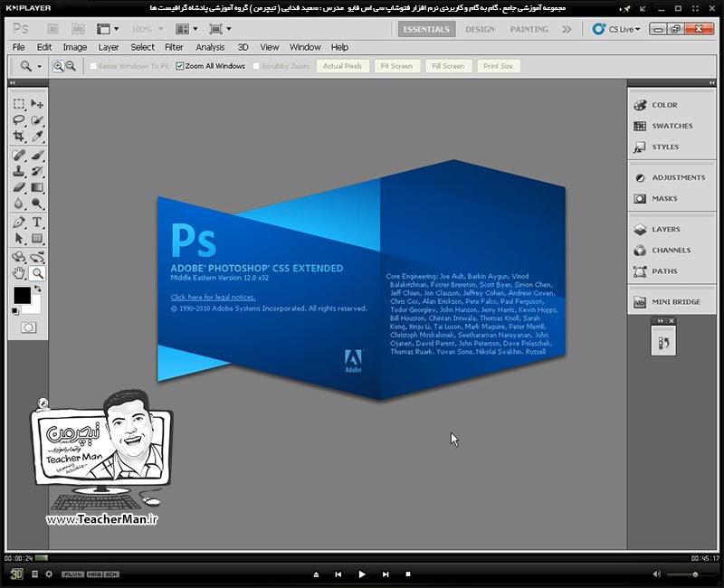The height and width of the screenshot is (588, 724).
Task: Select the Gradient tool
Action: tap(37, 187)
